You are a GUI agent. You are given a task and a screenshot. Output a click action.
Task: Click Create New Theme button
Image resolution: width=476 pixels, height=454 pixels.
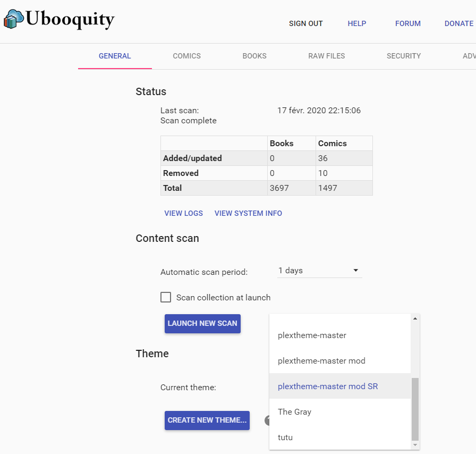207,421
